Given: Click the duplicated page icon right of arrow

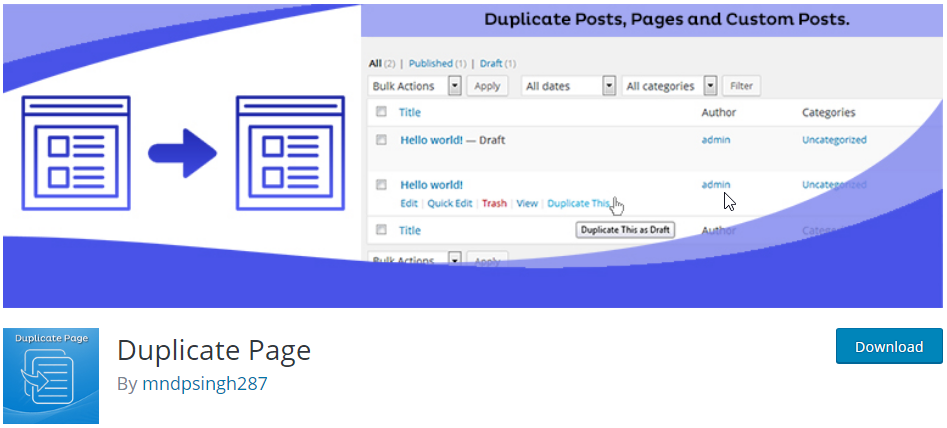Looking at the screenshot, I should coord(290,153).
